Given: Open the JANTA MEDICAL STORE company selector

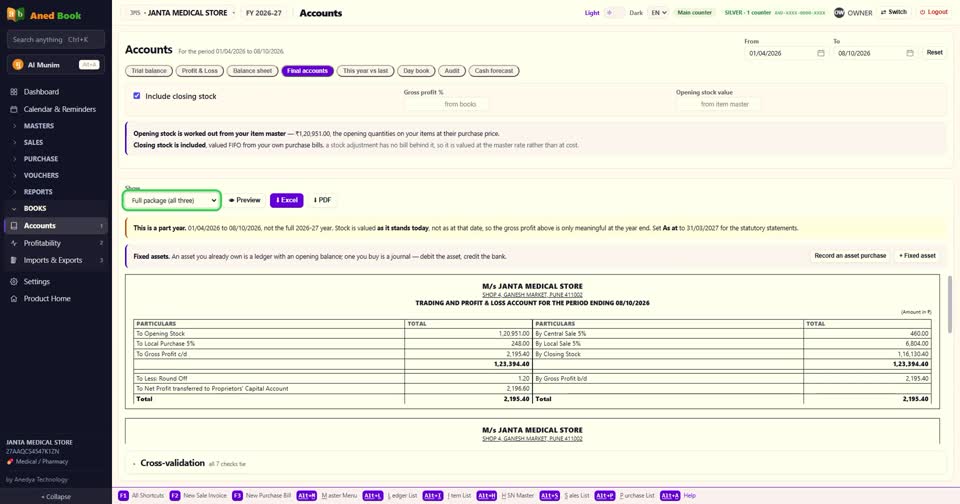Looking at the screenshot, I should pos(182,13).
